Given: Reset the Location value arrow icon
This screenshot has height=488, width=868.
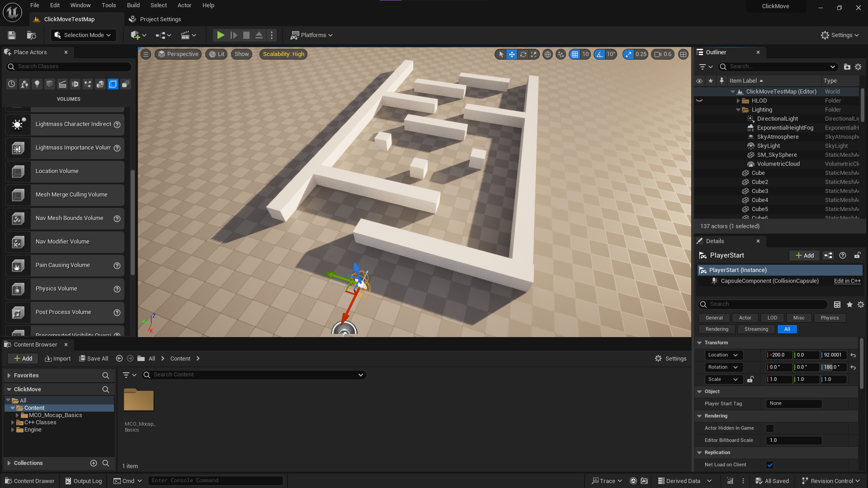Looking at the screenshot, I should coord(853,355).
